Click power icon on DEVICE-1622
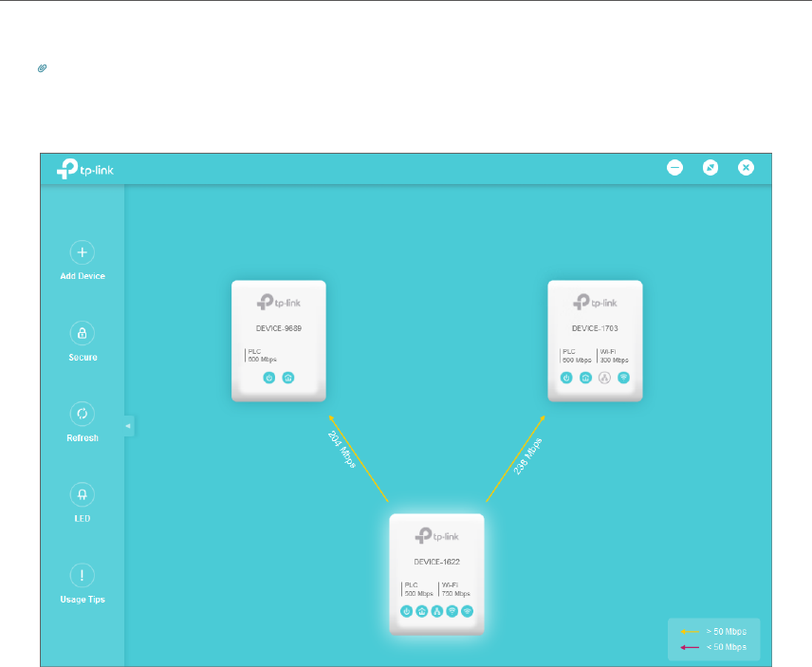The width and height of the screenshot is (812, 667). click(407, 612)
